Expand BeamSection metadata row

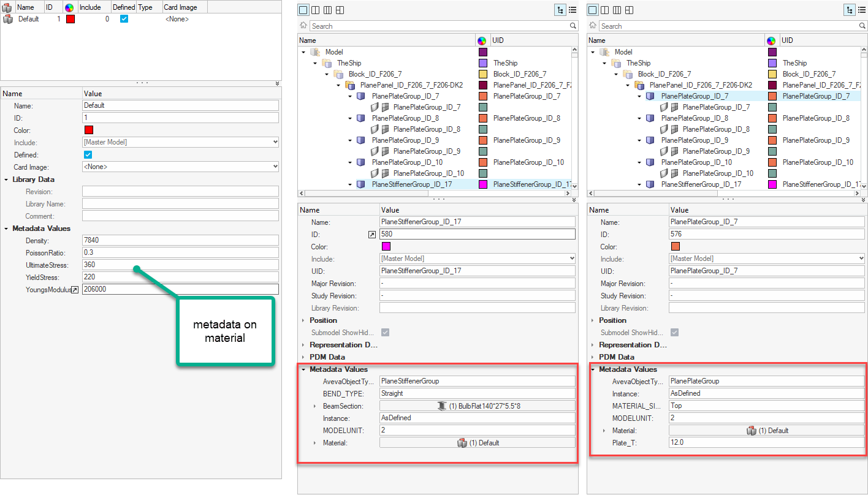pyautogui.click(x=315, y=406)
